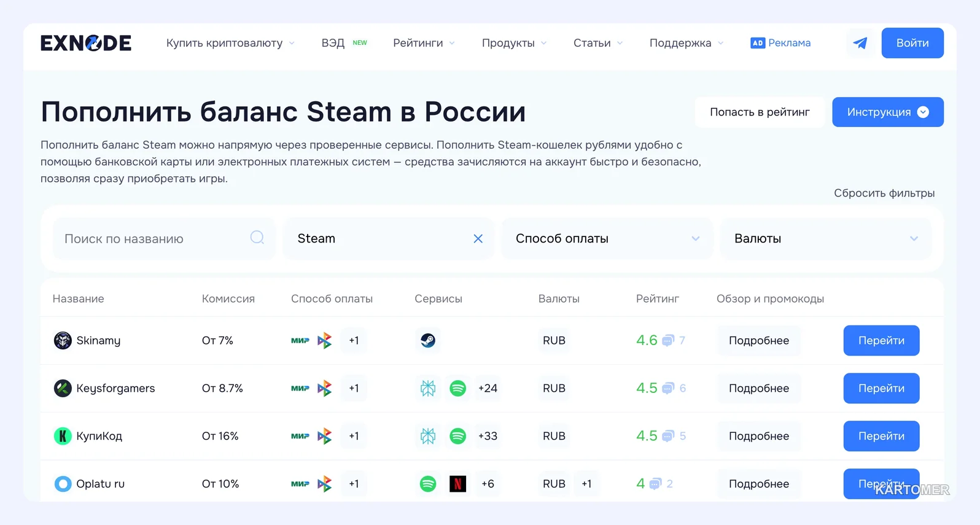
Task: Click Попасть в рейтинг button
Action: pos(760,112)
